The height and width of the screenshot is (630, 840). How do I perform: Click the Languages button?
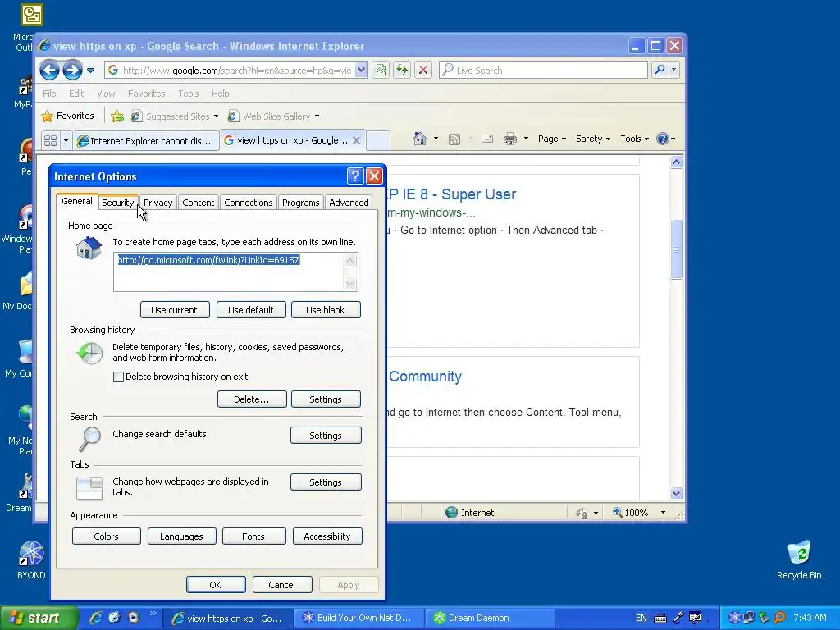coord(181,536)
